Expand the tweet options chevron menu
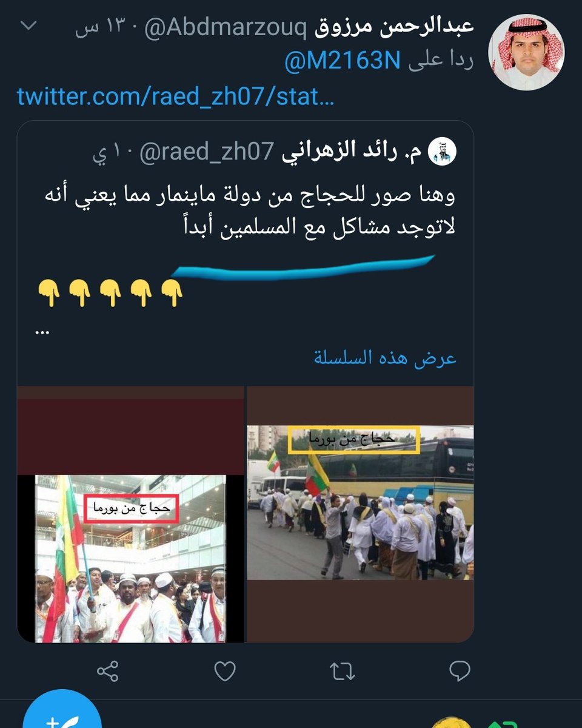 (x=29, y=26)
